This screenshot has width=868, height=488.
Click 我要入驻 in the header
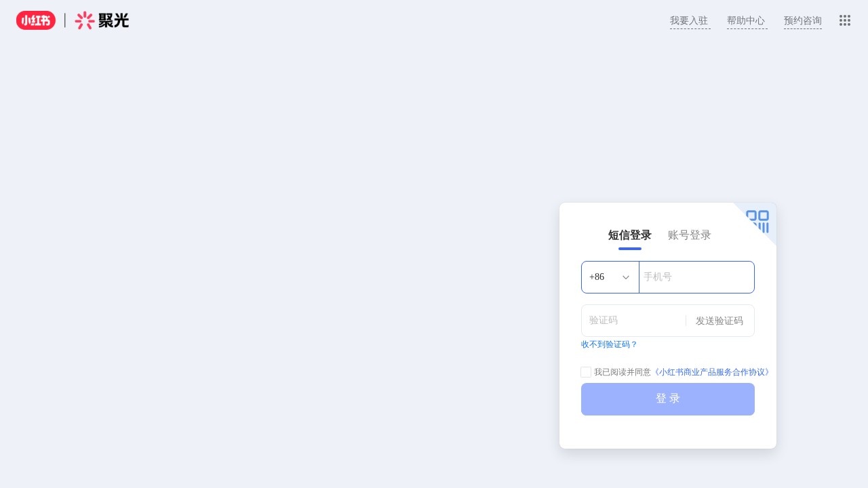(x=689, y=20)
